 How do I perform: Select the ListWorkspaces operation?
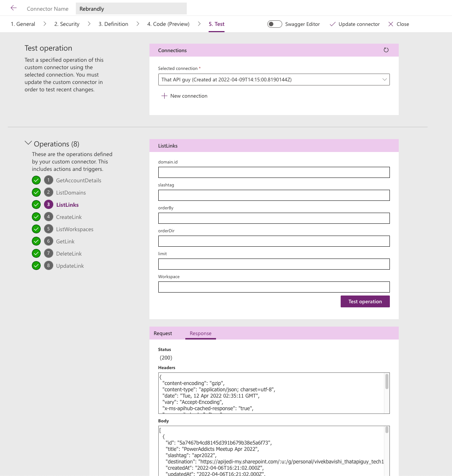click(x=75, y=229)
